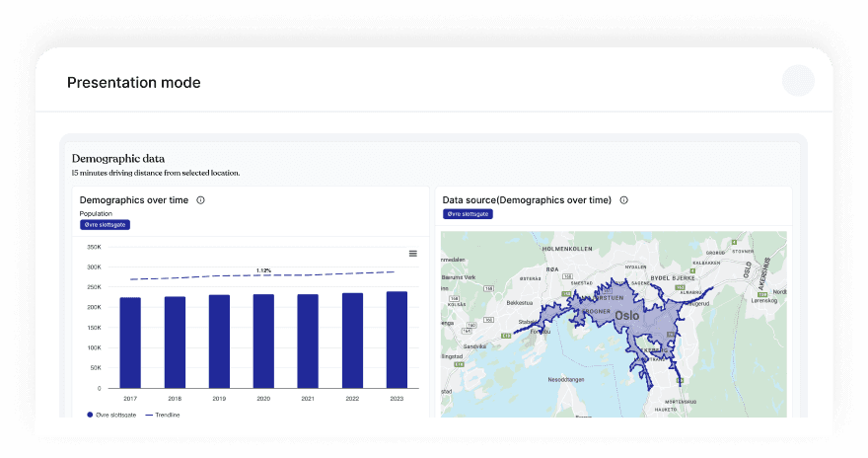
Task: Click the 2022 population bar
Action: point(353,341)
